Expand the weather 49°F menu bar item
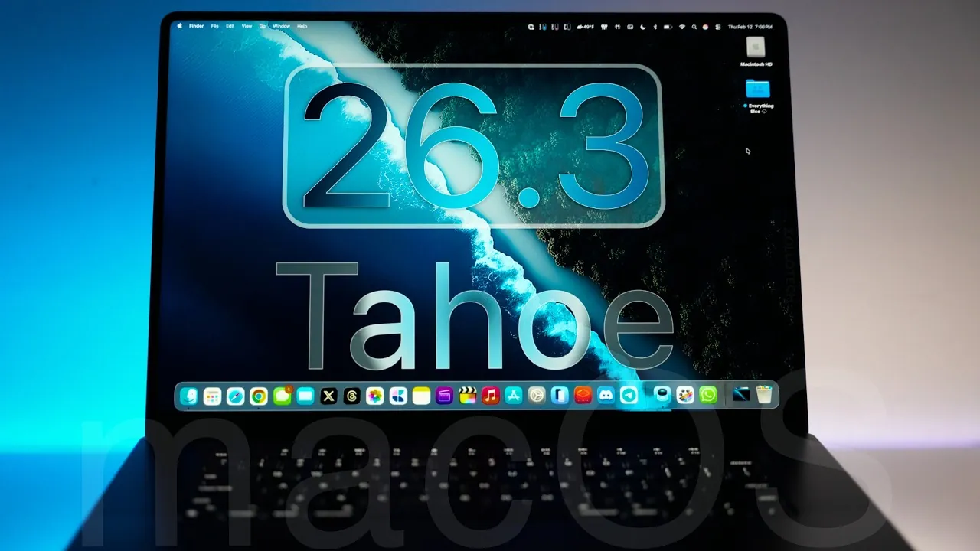This screenshot has width=980, height=551. click(x=587, y=25)
